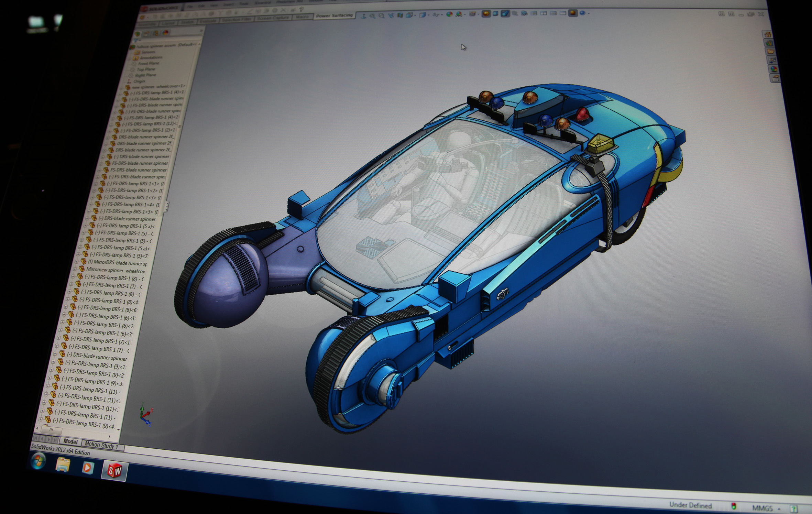Switch to the Power Surfacing tab
Viewport: 812px width, 514px height.
334,15
